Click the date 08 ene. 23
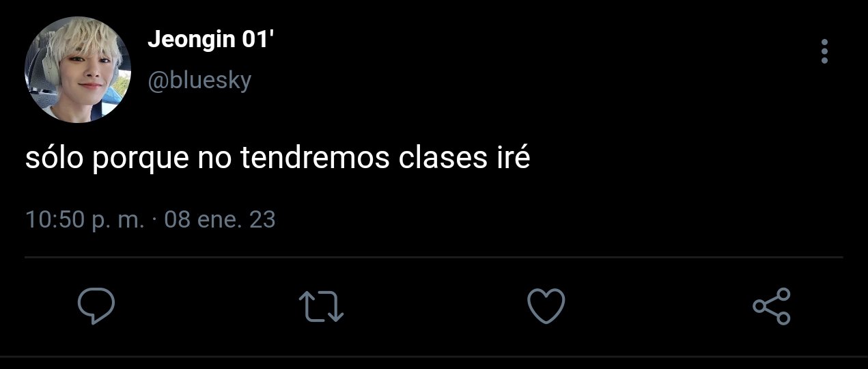This screenshot has width=868, height=369. tap(220, 220)
